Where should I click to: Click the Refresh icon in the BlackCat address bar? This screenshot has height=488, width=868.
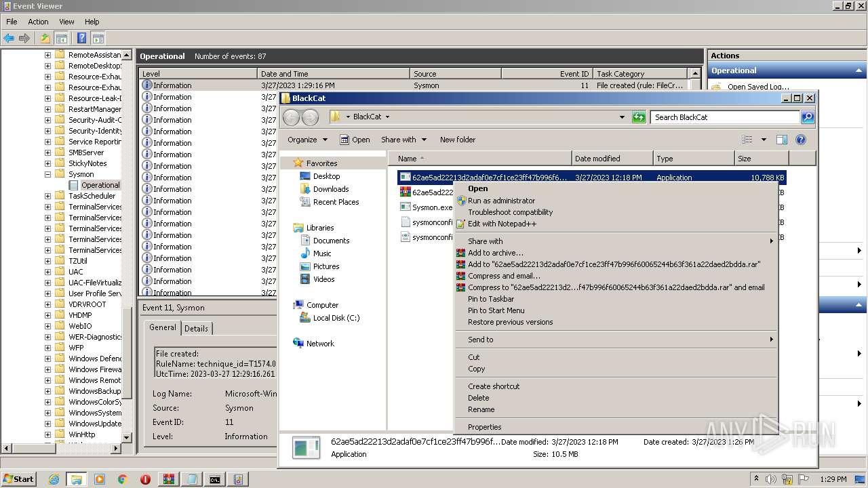tap(639, 117)
